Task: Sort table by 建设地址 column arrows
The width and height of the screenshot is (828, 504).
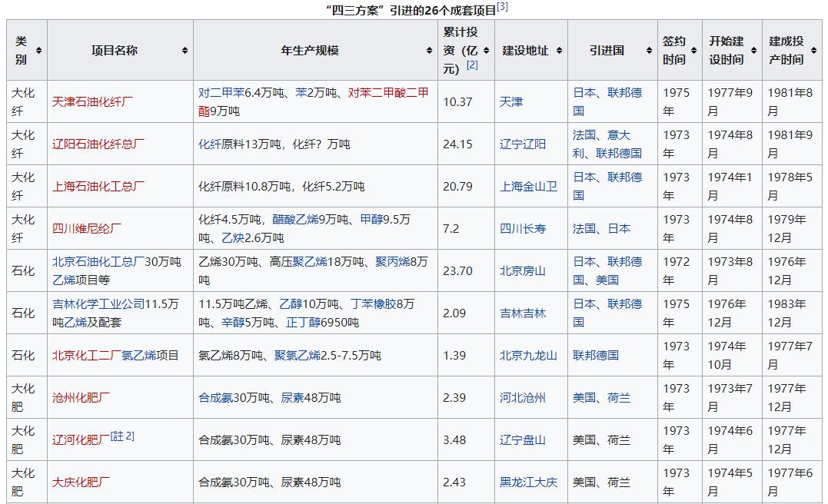Action: click(x=559, y=50)
